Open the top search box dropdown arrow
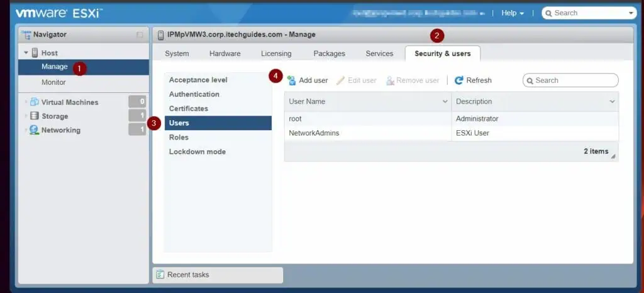This screenshot has width=644, height=293. [x=631, y=13]
